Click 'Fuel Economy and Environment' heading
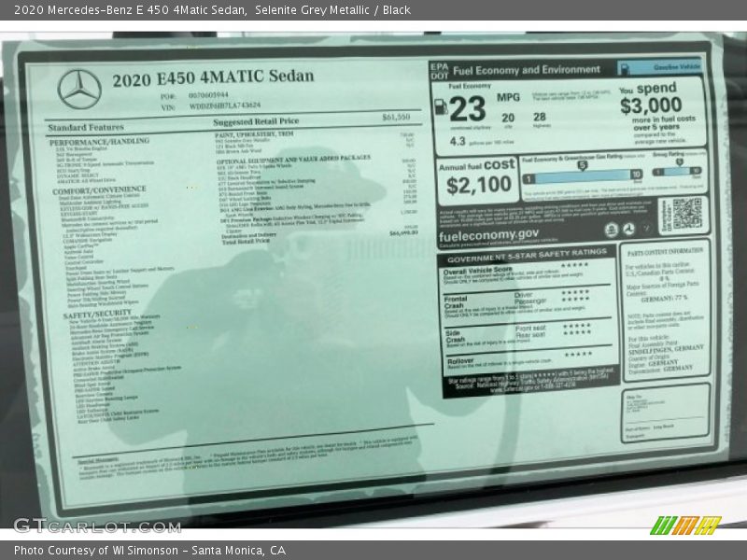The height and width of the screenshot is (560, 747). click(x=527, y=71)
